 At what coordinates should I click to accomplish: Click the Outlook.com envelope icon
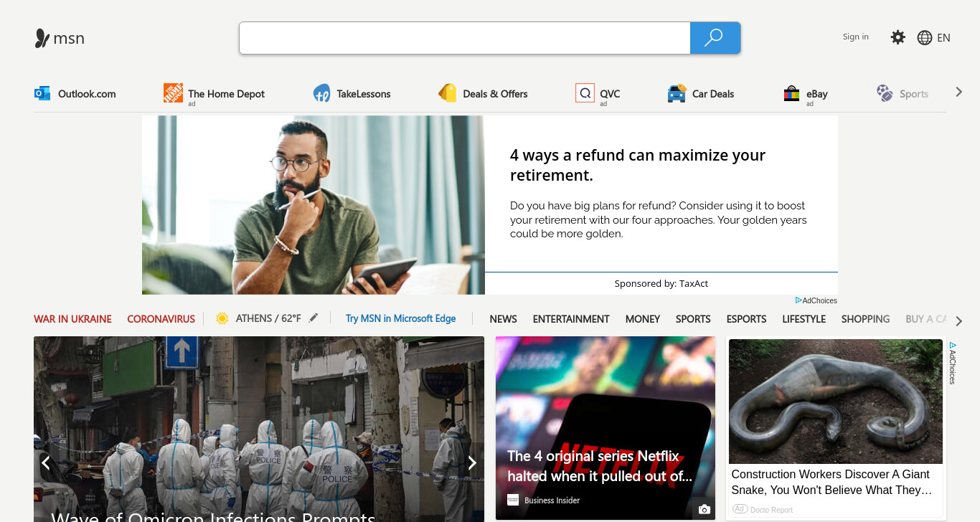click(x=42, y=93)
